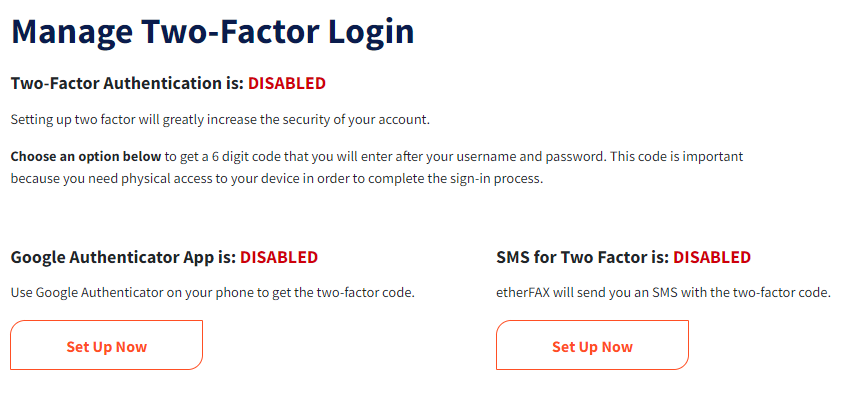Viewport: 858px width, 399px height.
Task: Click the SMS for Two Factor DISABLED status
Action: click(712, 257)
